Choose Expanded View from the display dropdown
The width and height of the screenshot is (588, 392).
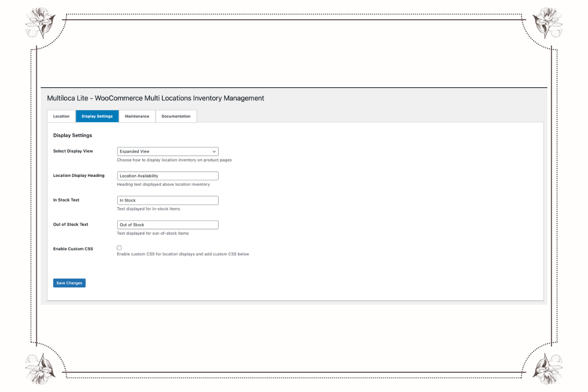click(167, 151)
